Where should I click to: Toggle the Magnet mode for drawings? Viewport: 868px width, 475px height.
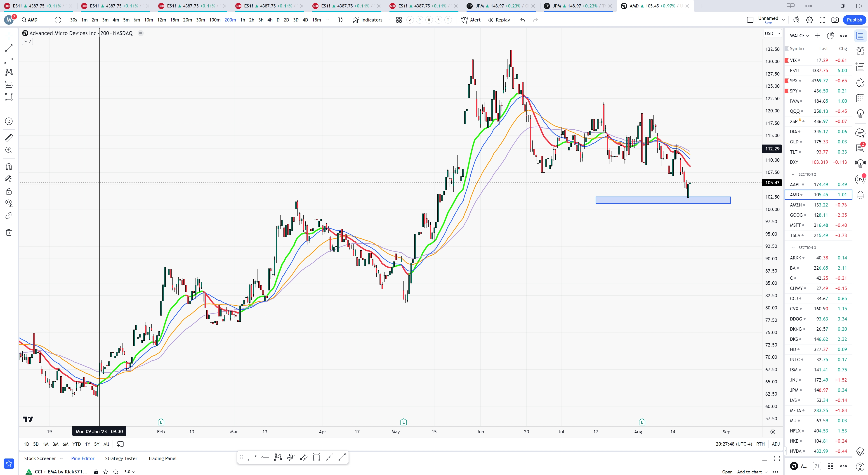coord(9,166)
